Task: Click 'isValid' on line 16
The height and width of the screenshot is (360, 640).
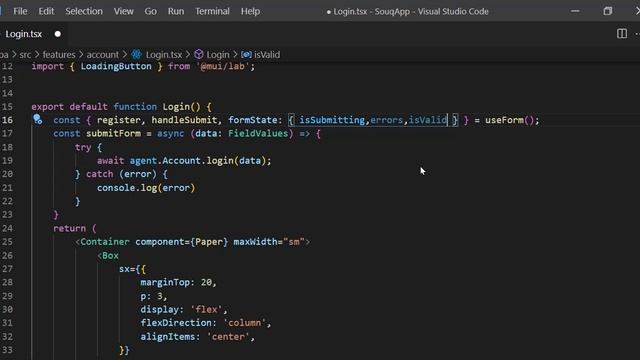Action: point(428,120)
